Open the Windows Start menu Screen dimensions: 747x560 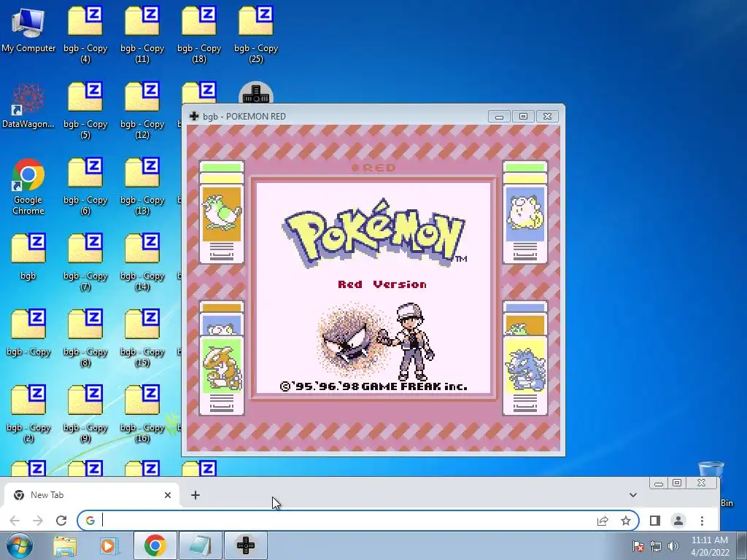pos(19,545)
